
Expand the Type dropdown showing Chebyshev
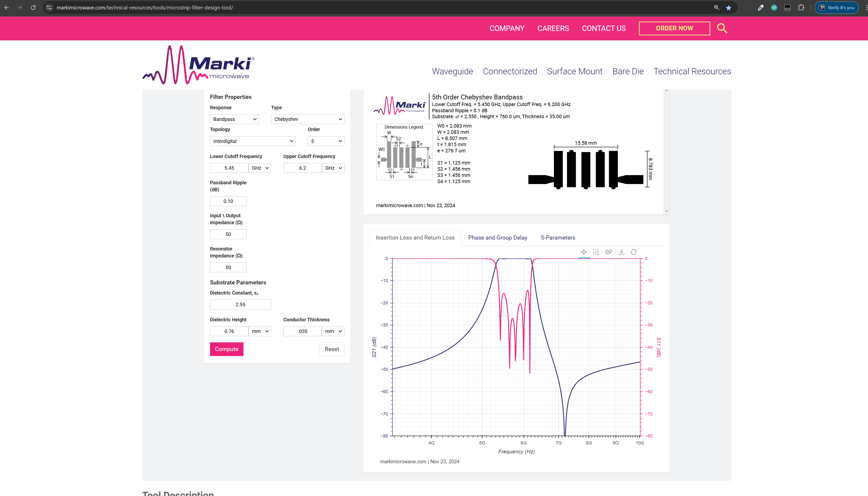307,119
